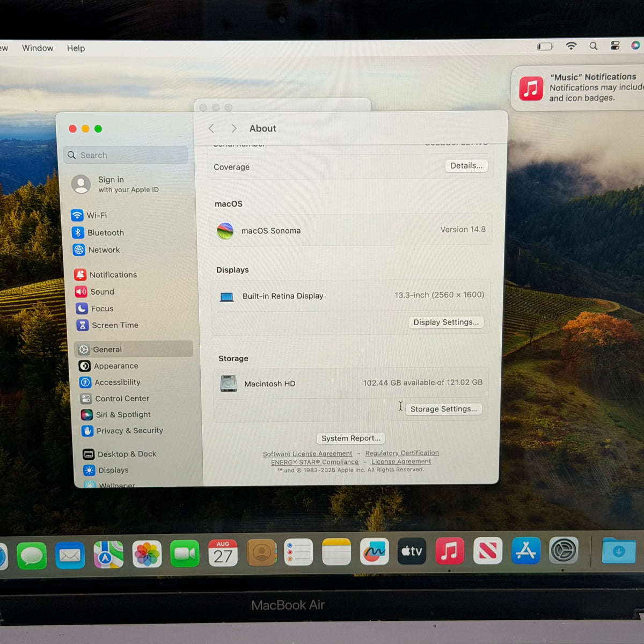Screen dimensions: 644x644
Task: Open Photos from the Dock
Action: coord(147,554)
